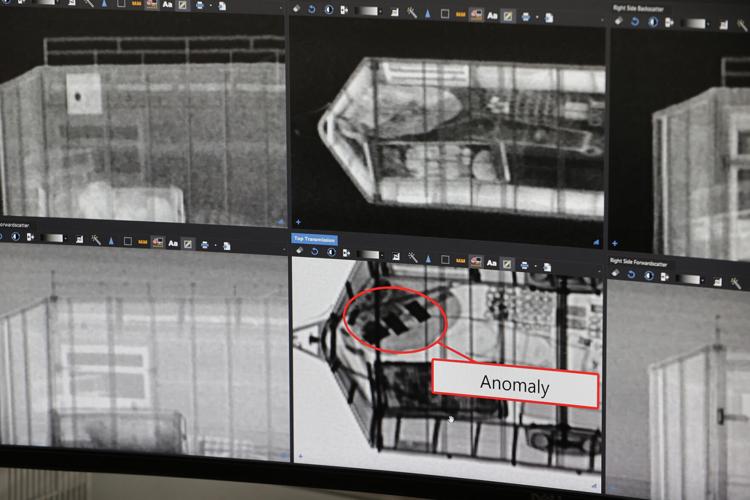
Task: Toggle invert contrast in lower left Forwardscatter toolbar
Action: [x=15, y=236]
